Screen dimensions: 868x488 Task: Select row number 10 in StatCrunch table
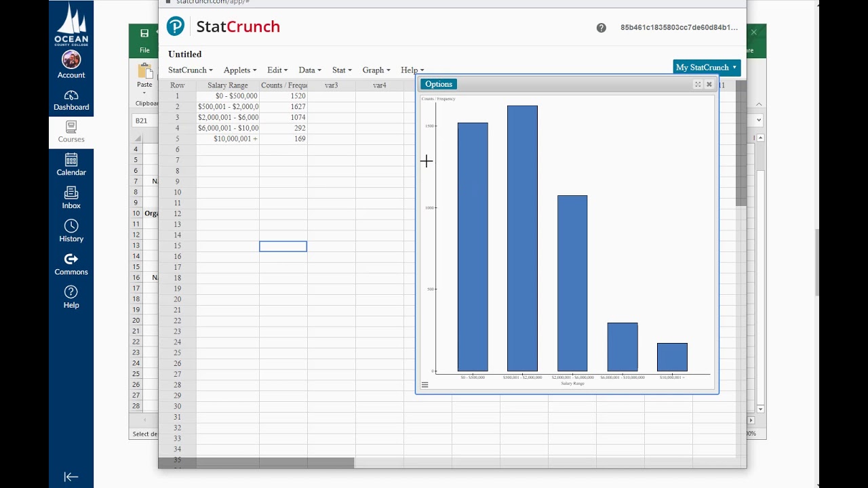pyautogui.click(x=178, y=192)
